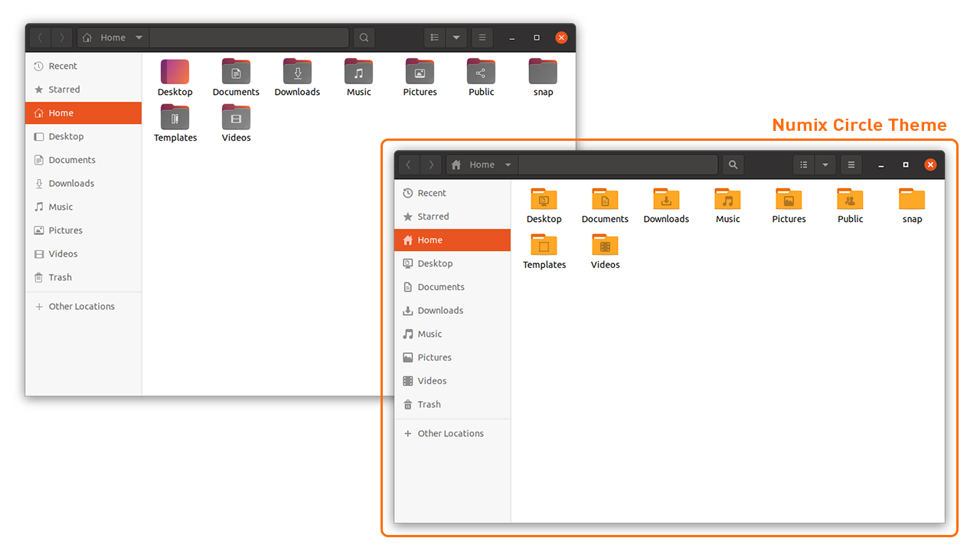
Task: Open Other Locations in the background window sidebar
Action: point(83,306)
